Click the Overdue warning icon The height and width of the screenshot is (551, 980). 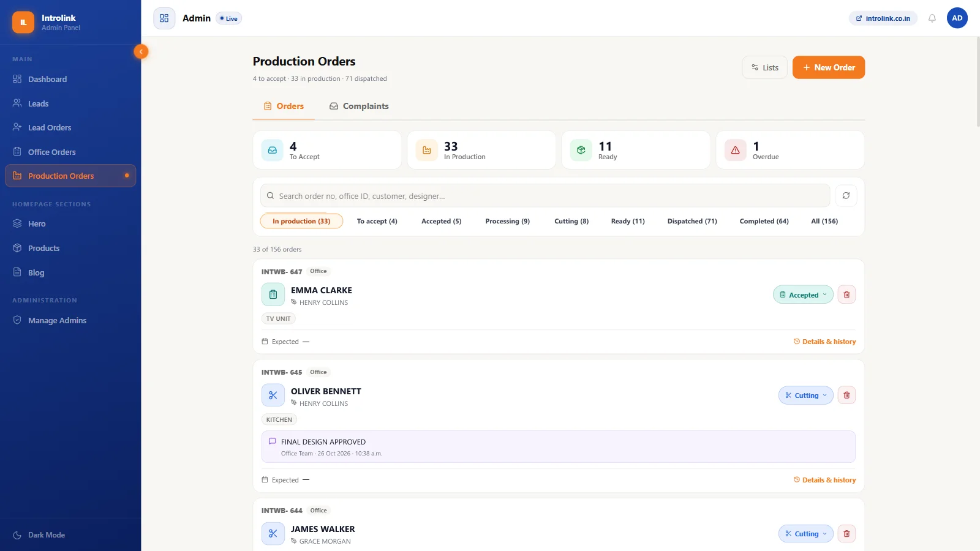736,150
